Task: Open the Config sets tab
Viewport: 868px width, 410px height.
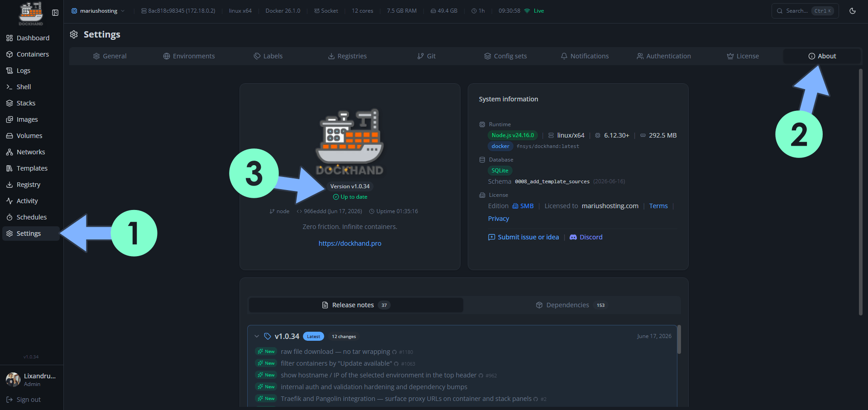Action: [x=505, y=56]
